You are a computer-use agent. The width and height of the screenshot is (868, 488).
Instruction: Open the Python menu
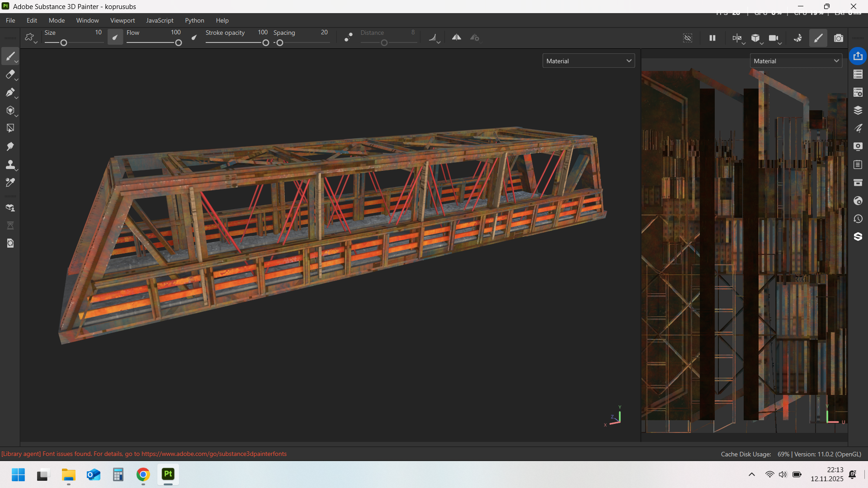(194, 20)
